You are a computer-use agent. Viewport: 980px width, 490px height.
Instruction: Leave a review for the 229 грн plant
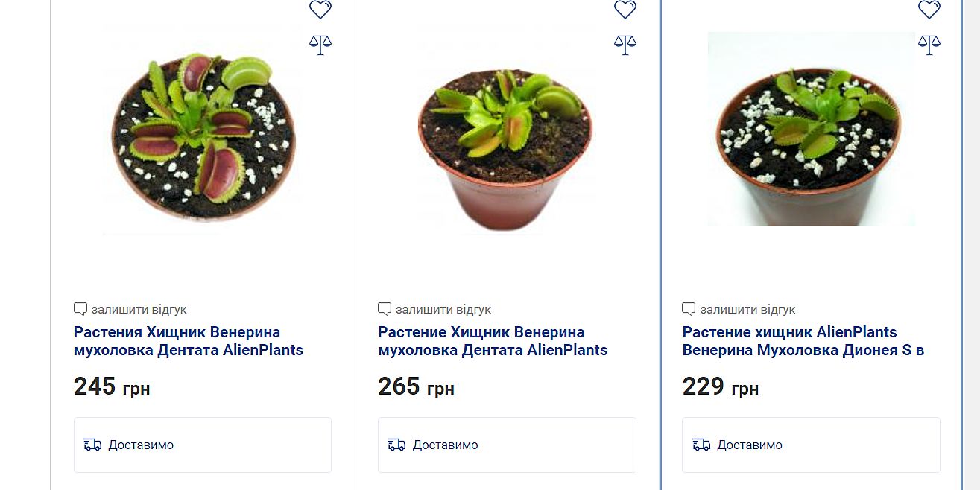pyautogui.click(x=747, y=309)
